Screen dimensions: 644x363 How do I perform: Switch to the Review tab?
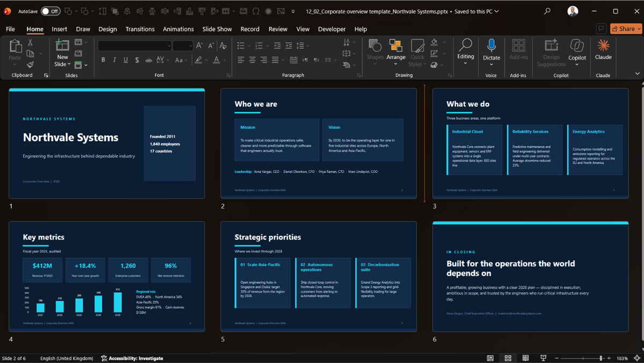click(278, 29)
